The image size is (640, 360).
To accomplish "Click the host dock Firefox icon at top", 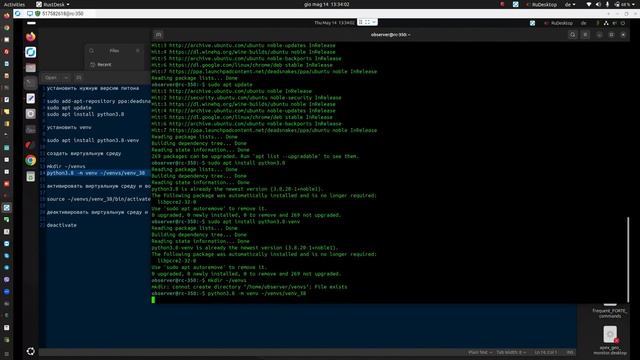I will point(7,16).
